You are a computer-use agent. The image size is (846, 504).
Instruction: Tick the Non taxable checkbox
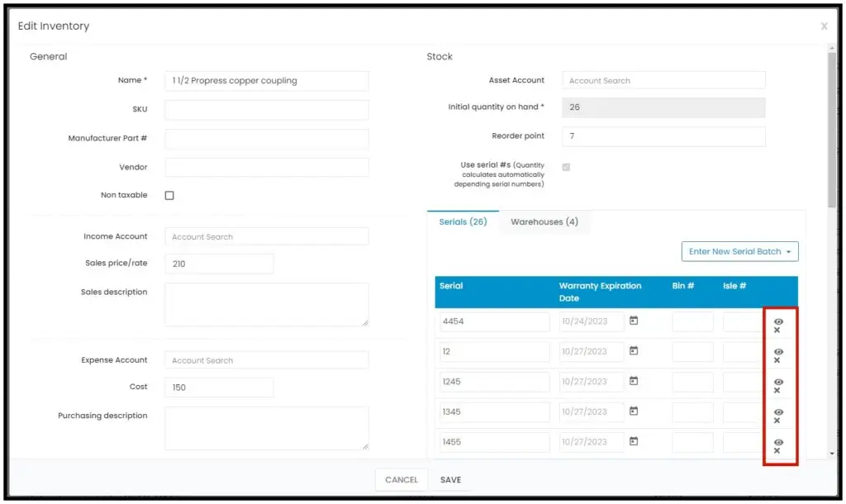169,195
